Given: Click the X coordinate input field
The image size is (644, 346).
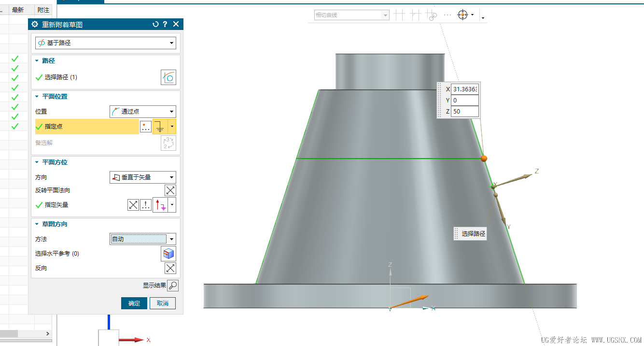Looking at the screenshot, I should coord(465,89).
